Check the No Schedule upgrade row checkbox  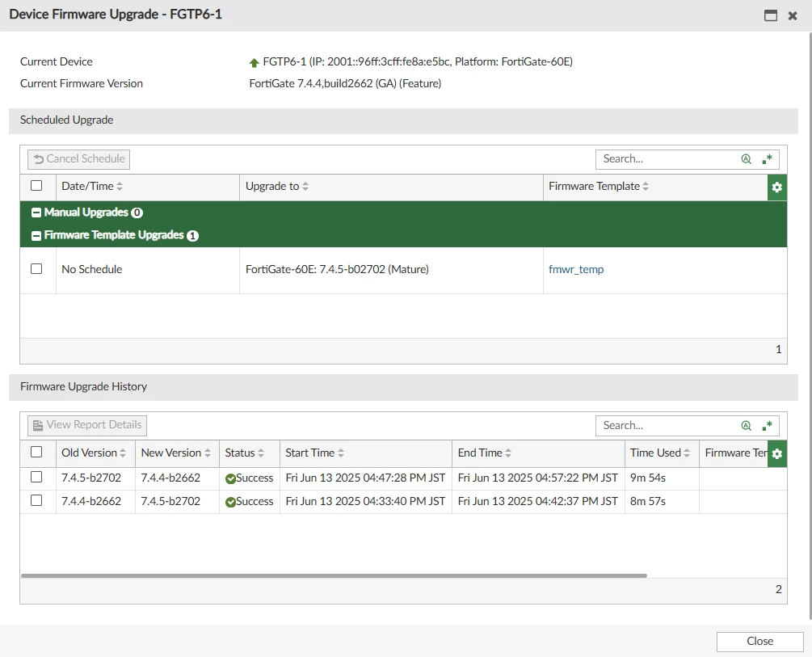[x=36, y=269]
